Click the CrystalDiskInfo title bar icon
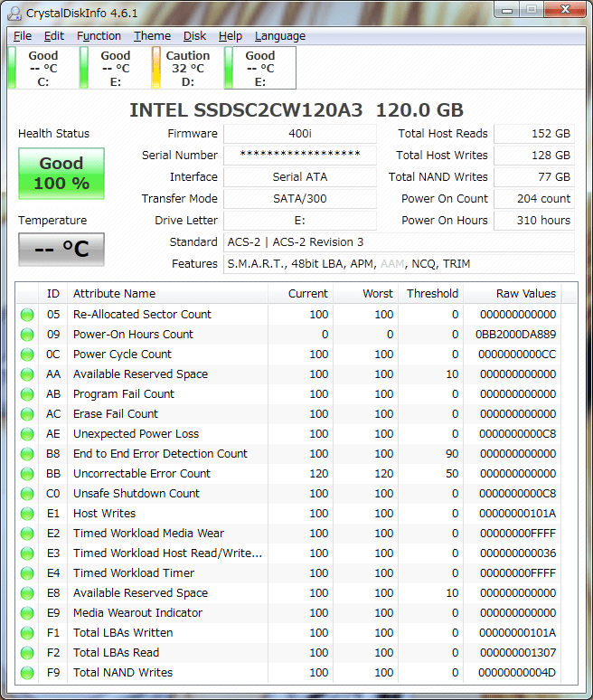593x700 pixels. [14, 13]
